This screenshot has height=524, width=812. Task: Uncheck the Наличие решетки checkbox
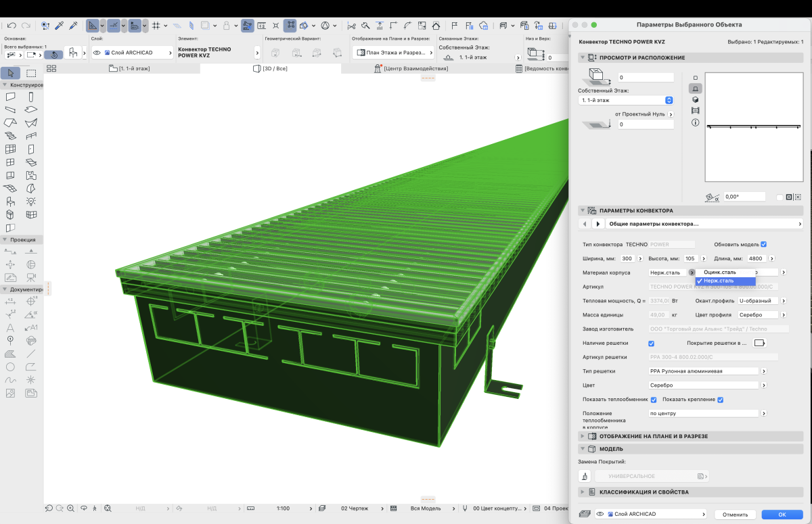pyautogui.click(x=651, y=343)
